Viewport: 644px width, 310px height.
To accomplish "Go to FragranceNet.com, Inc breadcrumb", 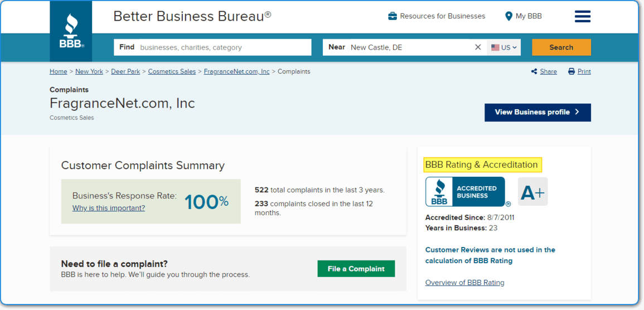I will pos(236,71).
